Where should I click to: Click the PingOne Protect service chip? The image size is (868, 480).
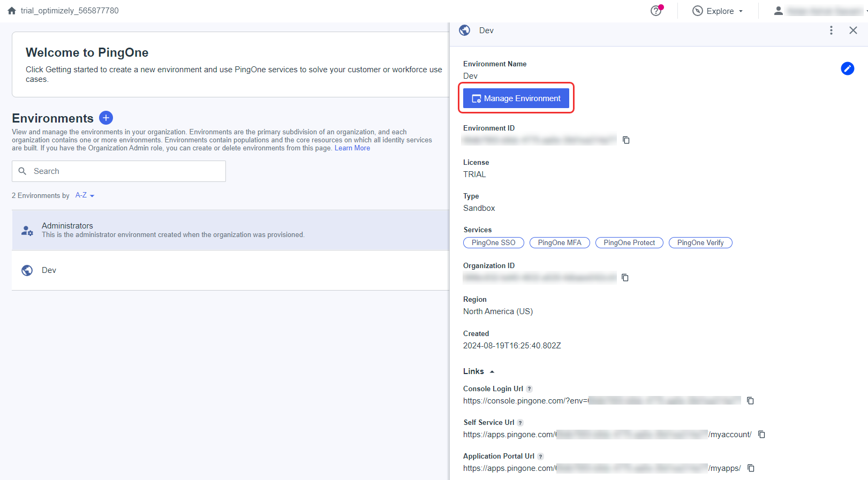click(629, 243)
